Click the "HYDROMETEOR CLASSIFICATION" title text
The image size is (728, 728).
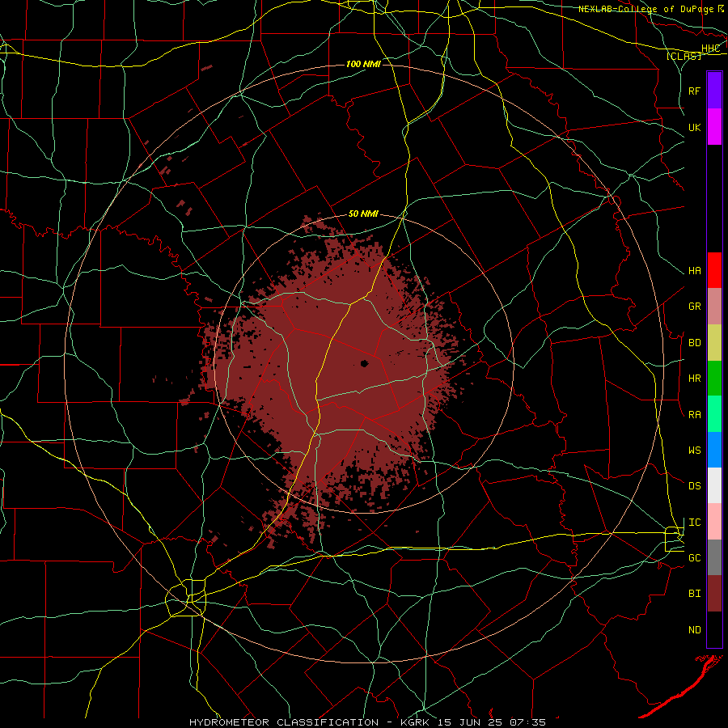click(x=284, y=722)
